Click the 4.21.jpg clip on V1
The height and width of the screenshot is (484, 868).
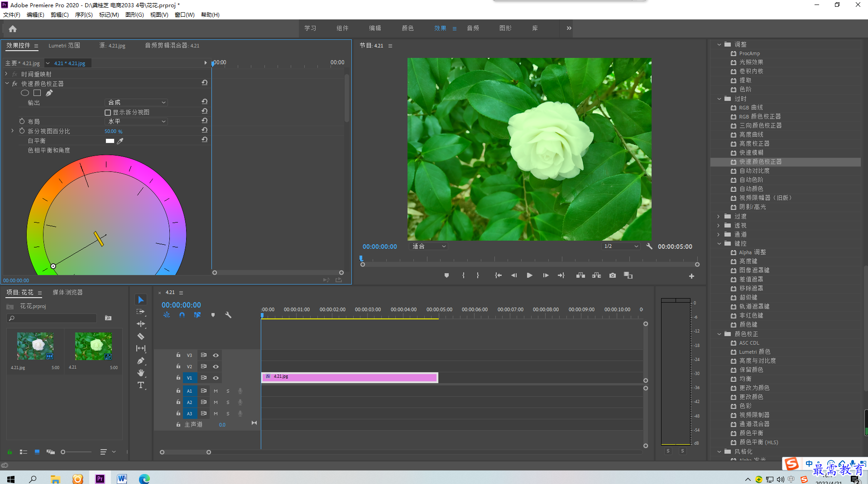point(350,377)
